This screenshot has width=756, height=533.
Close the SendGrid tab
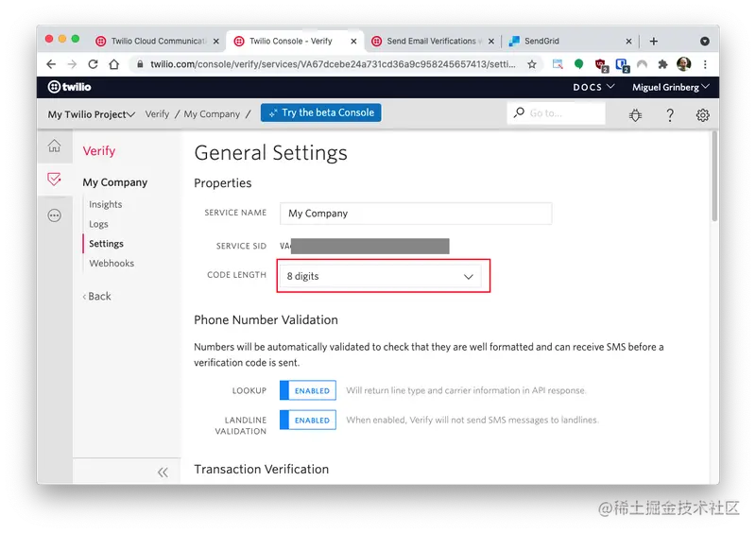(x=628, y=42)
